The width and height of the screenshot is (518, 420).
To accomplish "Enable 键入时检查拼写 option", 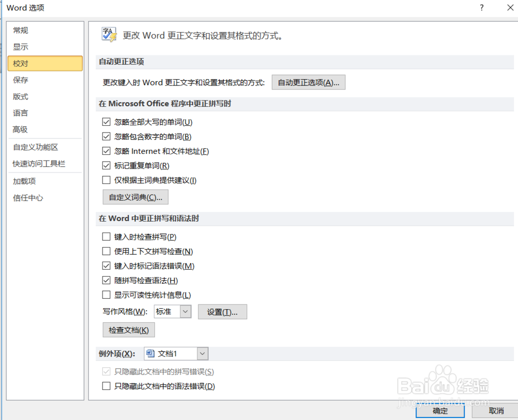I will pyautogui.click(x=106, y=237).
